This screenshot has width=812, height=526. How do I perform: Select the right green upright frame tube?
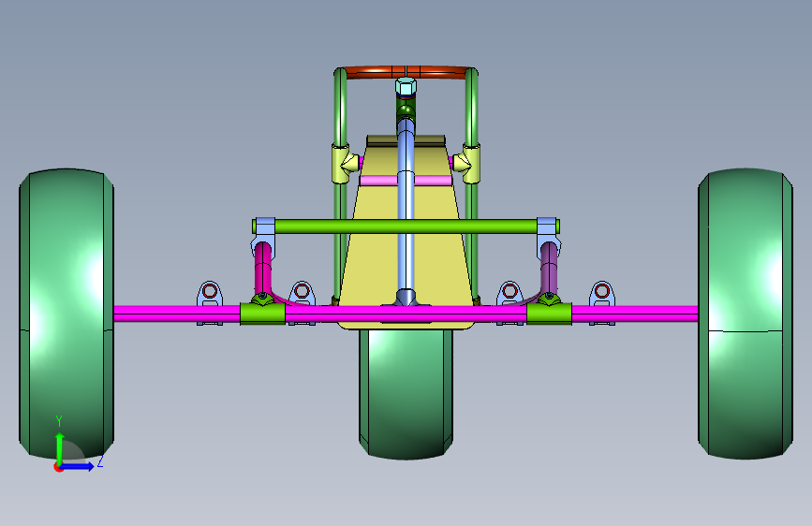[471, 107]
